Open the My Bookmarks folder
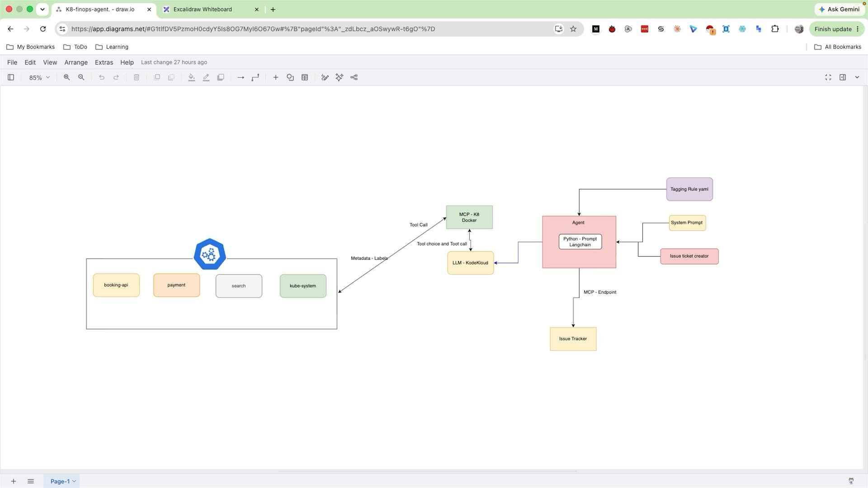The height and width of the screenshot is (488, 868). [31, 47]
